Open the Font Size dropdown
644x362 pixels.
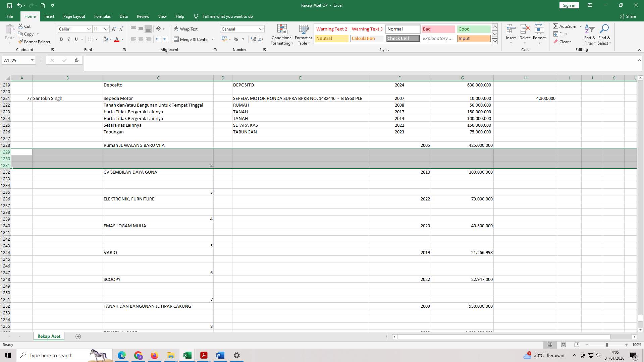106,29
